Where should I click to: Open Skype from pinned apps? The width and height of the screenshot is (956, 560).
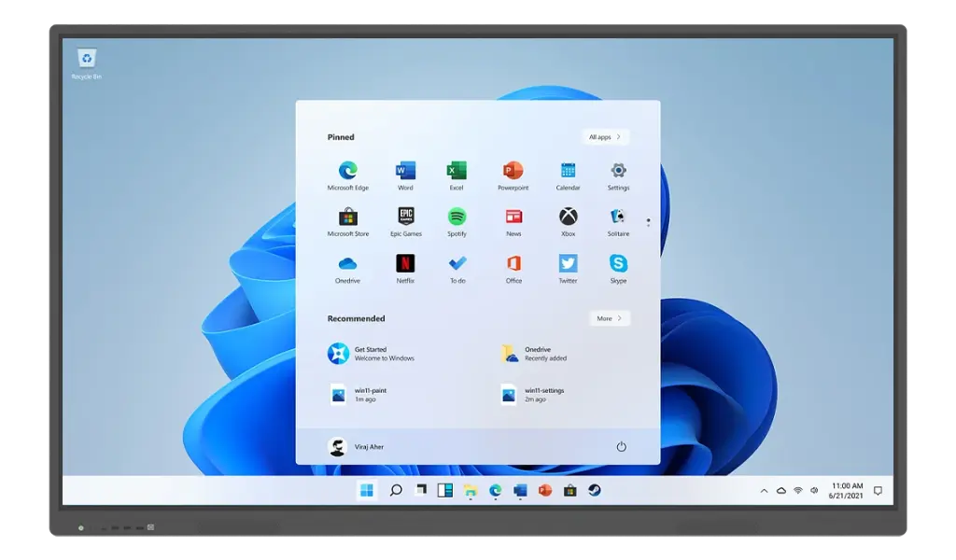pyautogui.click(x=618, y=269)
